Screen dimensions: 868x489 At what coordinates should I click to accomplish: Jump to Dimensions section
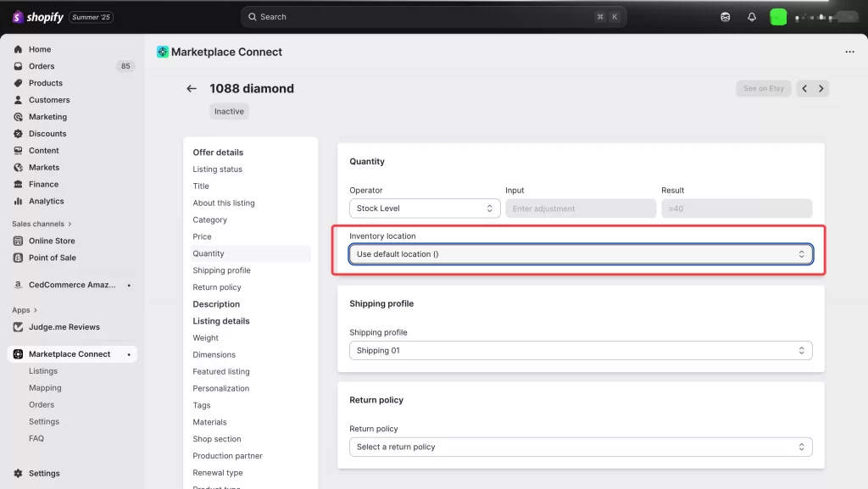point(214,355)
